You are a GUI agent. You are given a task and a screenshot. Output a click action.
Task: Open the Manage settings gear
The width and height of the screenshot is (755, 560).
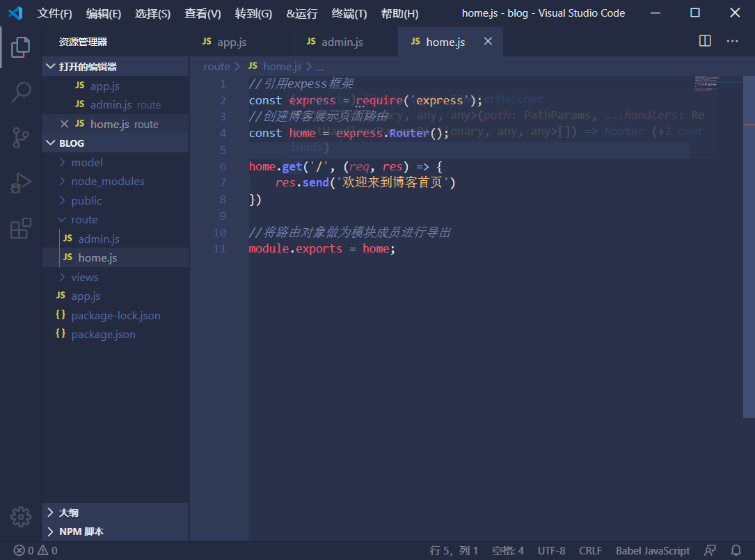tap(21, 516)
